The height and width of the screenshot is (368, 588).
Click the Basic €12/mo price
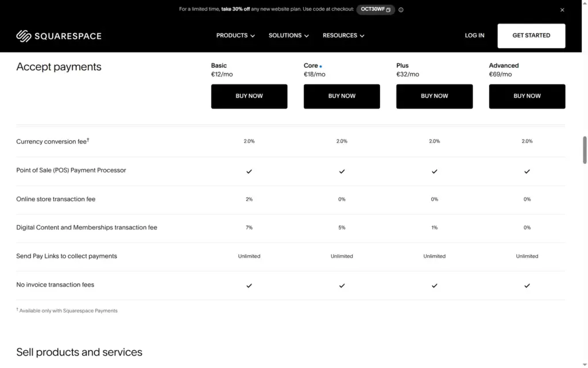click(222, 74)
